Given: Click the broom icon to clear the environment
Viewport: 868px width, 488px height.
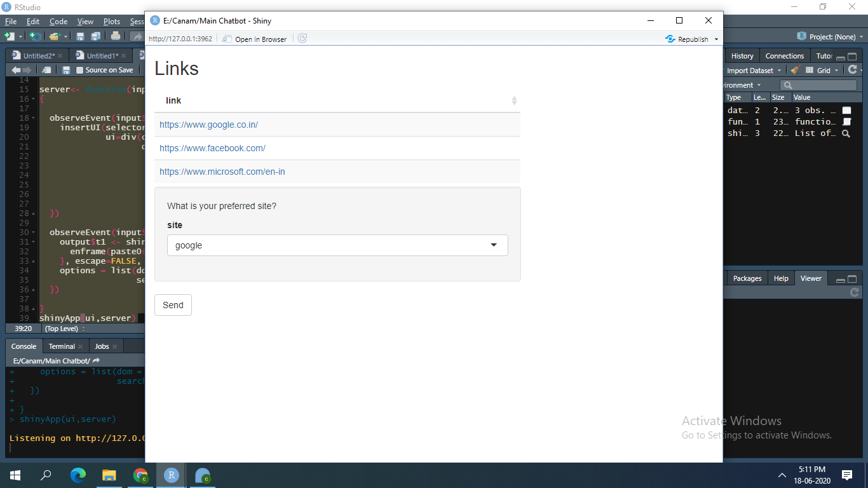Looking at the screenshot, I should pyautogui.click(x=794, y=70).
